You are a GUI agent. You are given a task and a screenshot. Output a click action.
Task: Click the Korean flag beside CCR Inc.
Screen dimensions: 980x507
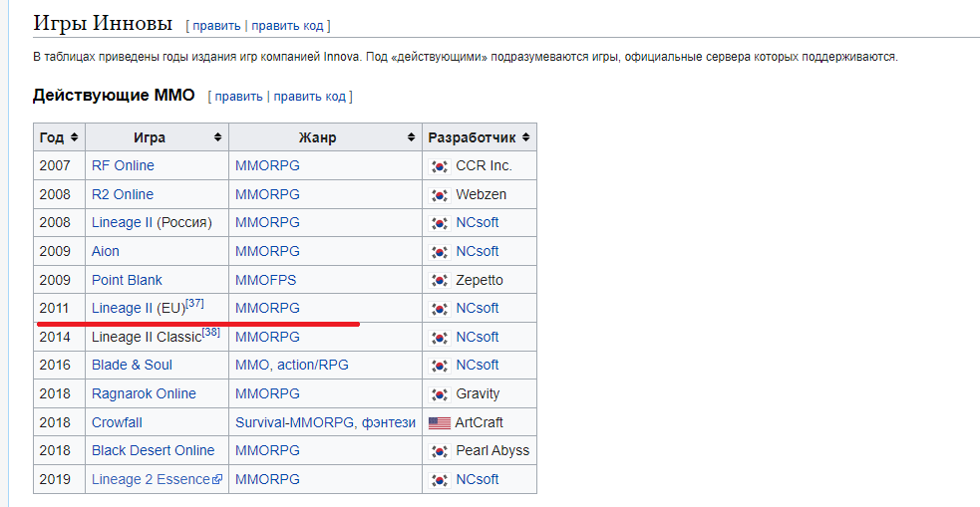439,166
